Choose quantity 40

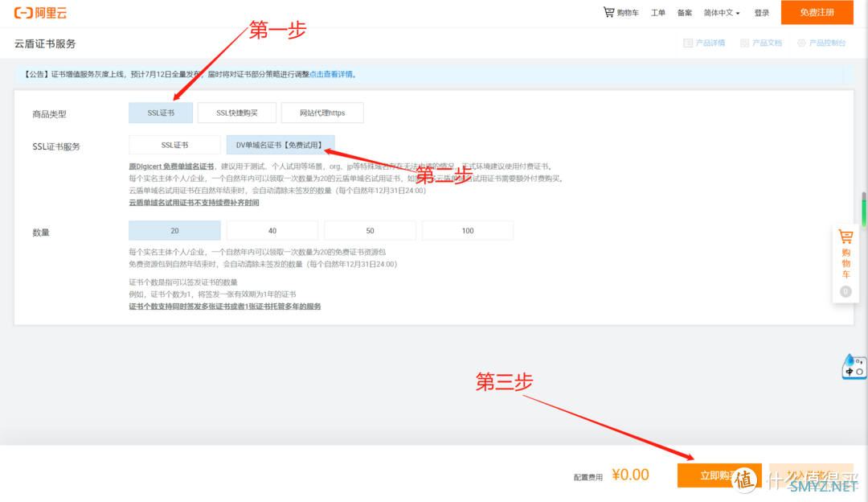click(272, 231)
